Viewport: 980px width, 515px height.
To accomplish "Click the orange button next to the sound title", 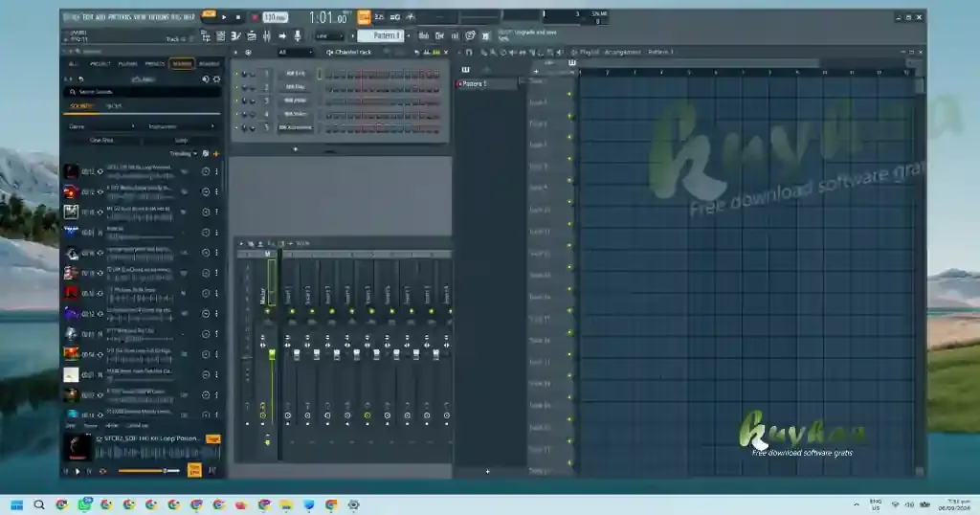I will pyautogui.click(x=213, y=439).
